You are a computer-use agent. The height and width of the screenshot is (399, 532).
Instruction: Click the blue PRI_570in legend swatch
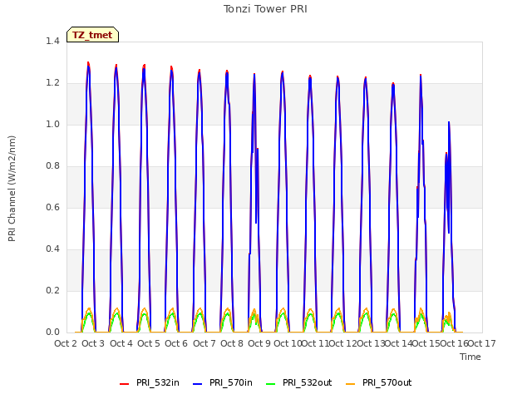198,384
